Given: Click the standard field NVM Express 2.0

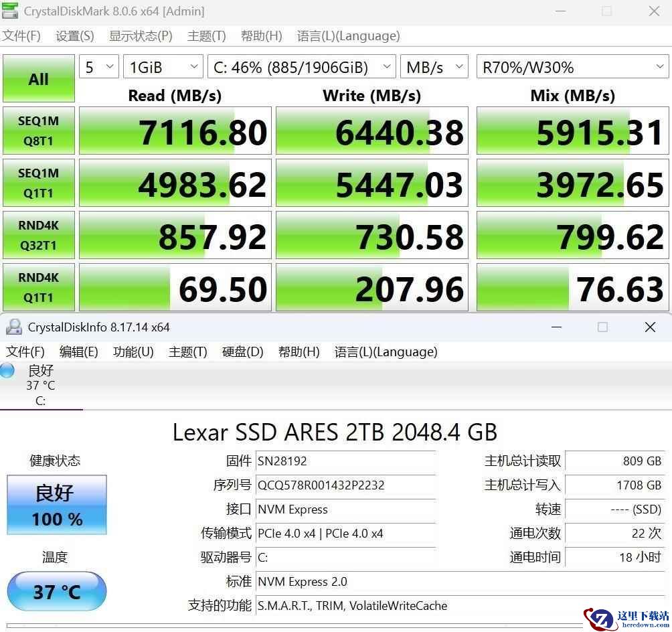Looking at the screenshot, I should [x=460, y=581].
